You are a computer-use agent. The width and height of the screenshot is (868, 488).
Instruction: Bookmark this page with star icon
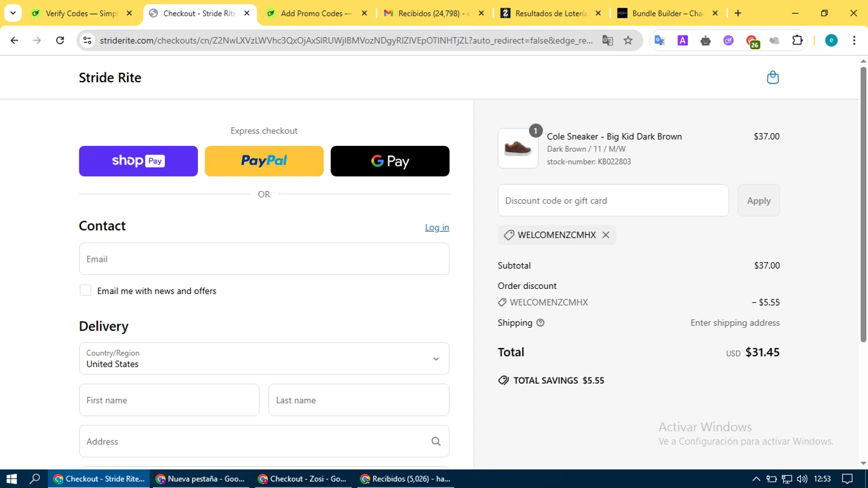point(628,41)
